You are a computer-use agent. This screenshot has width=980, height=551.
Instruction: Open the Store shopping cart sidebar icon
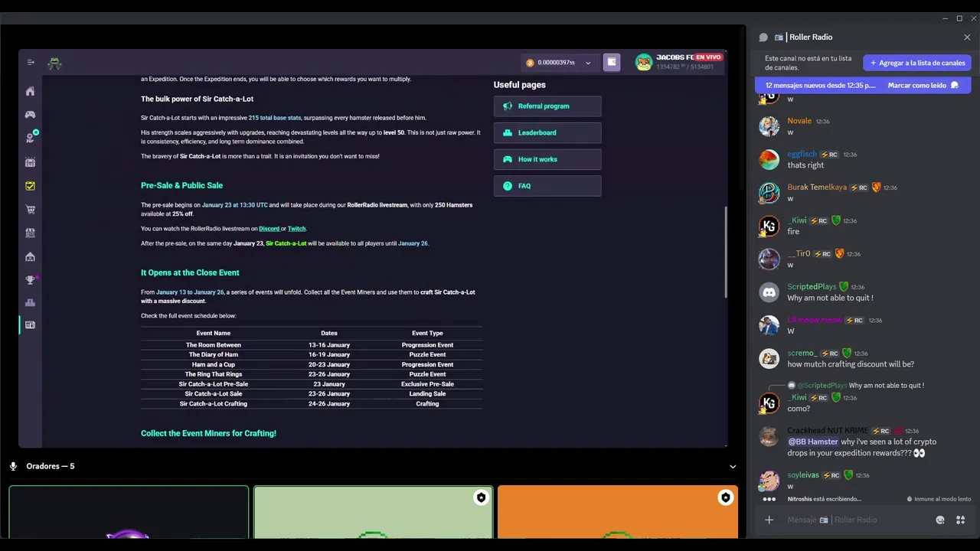pos(30,209)
